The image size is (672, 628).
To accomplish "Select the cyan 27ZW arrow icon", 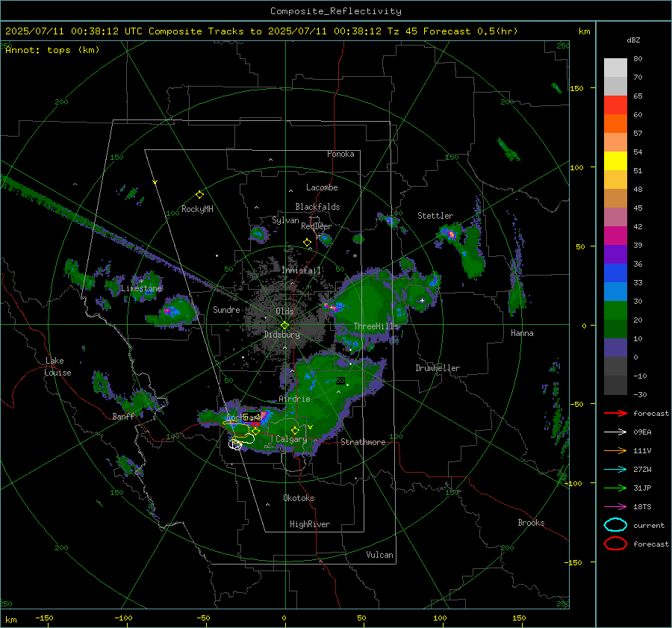I will tap(615, 470).
